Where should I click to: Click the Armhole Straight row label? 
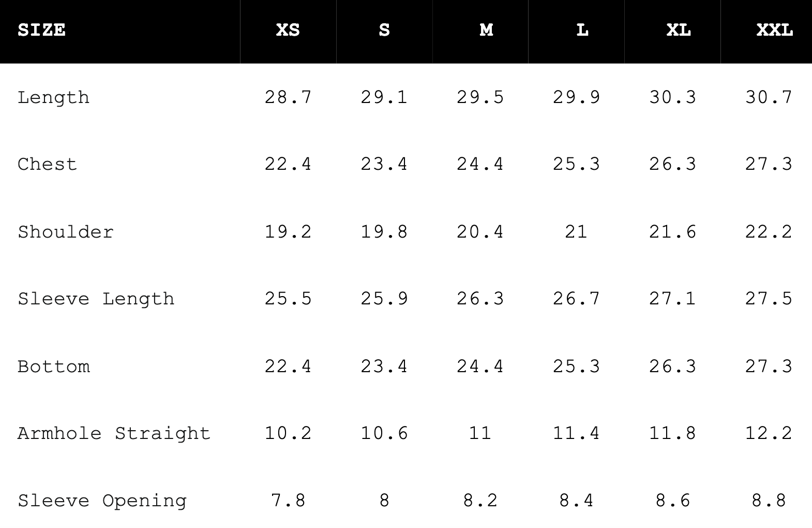(114, 434)
